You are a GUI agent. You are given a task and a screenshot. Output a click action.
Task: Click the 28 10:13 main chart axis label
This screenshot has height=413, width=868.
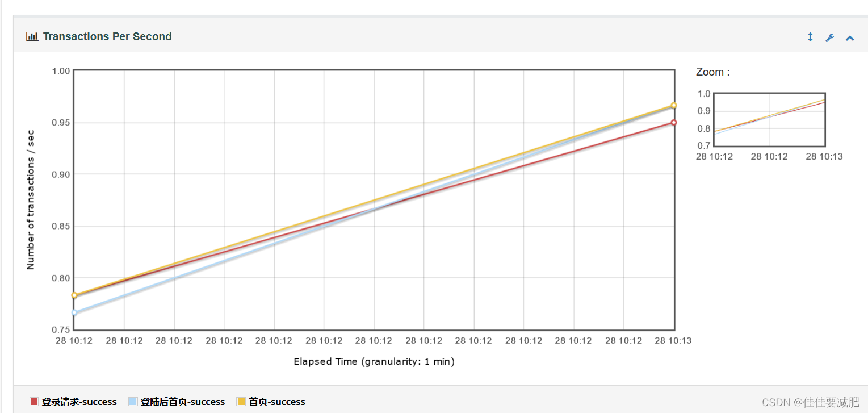coord(673,340)
